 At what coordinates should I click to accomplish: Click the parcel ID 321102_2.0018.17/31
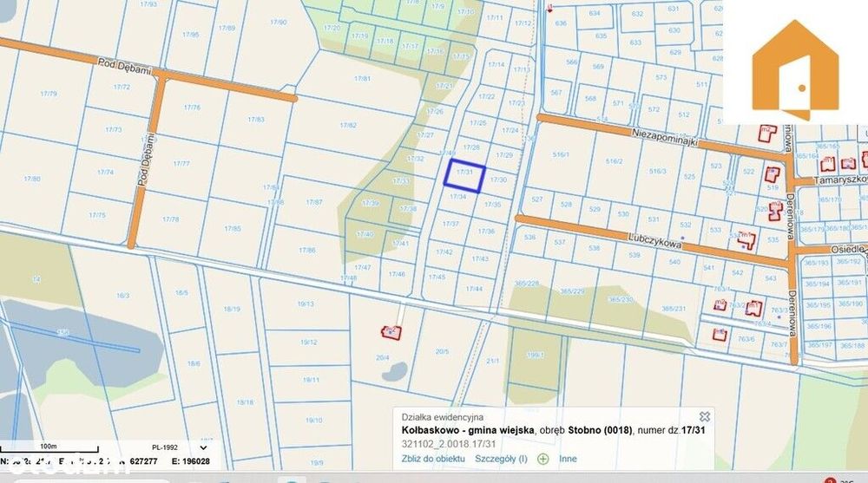[449, 444]
